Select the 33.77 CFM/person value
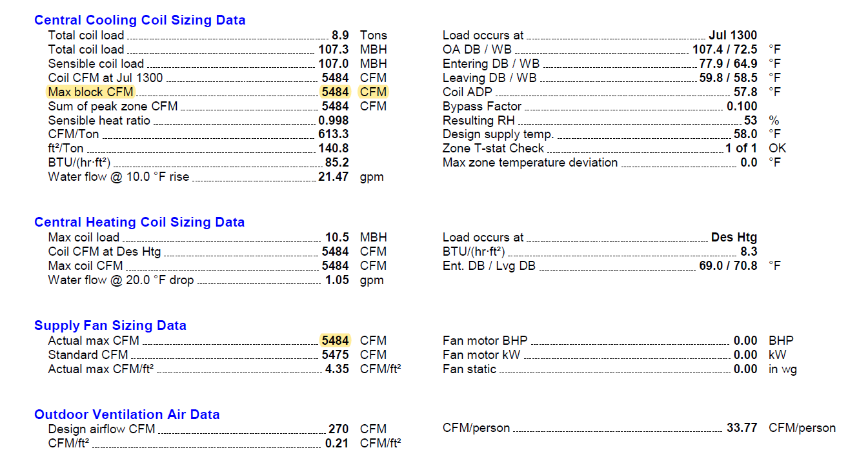The image size is (868, 450). click(742, 428)
